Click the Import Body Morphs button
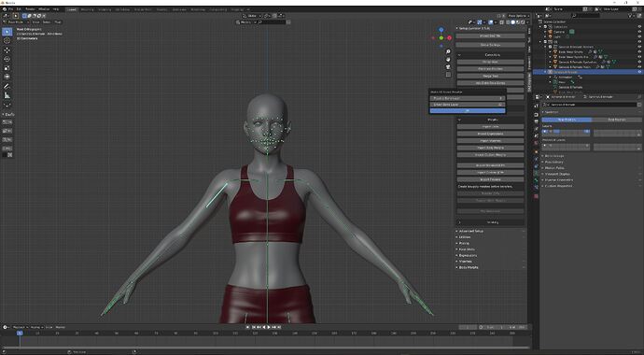The image size is (644, 355). tap(490, 148)
